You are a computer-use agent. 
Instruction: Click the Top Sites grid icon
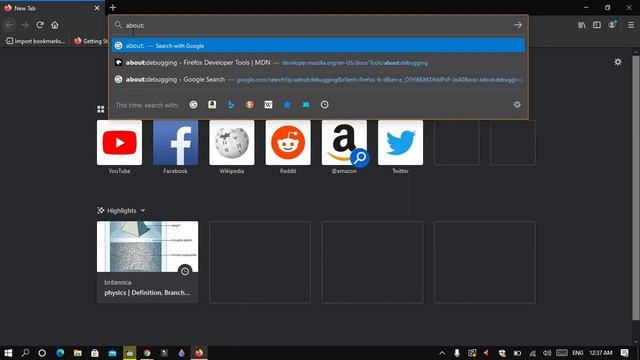click(x=100, y=109)
